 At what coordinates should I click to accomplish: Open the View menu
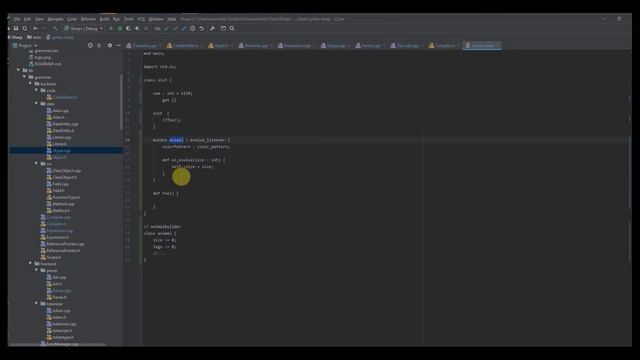pos(39,19)
